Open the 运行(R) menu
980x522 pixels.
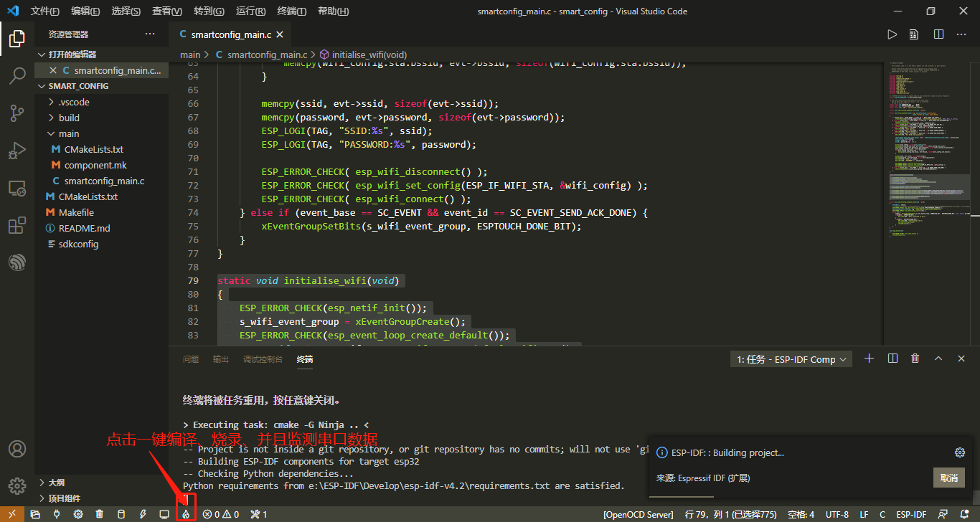pyautogui.click(x=250, y=11)
